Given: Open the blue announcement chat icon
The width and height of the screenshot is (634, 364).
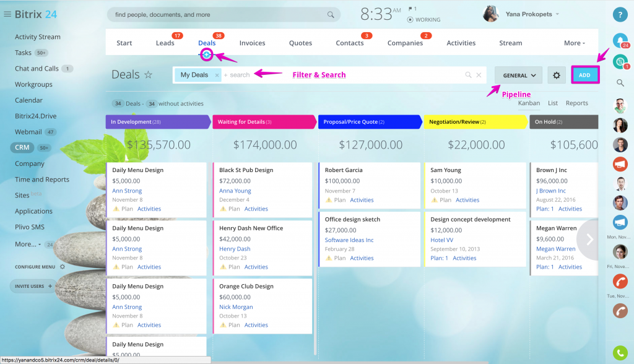Looking at the screenshot, I should (x=620, y=222).
